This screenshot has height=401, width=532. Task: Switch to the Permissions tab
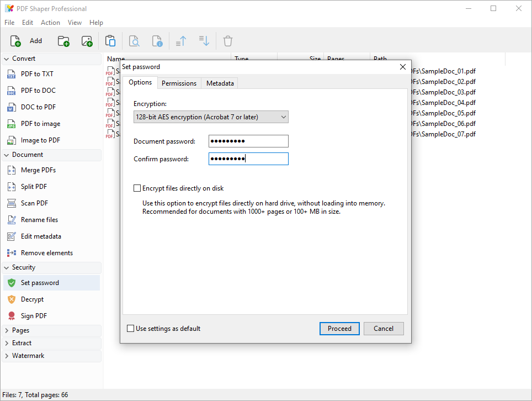pos(179,82)
